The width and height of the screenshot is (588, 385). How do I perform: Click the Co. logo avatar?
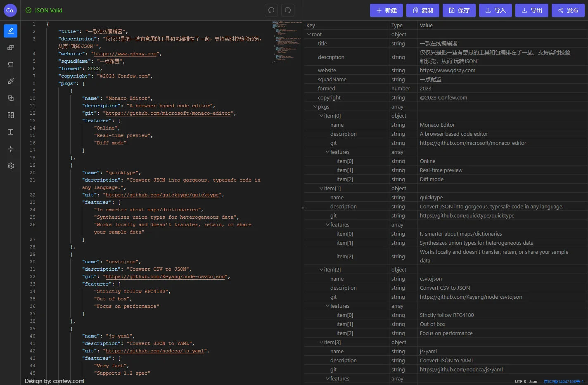[x=10, y=10]
